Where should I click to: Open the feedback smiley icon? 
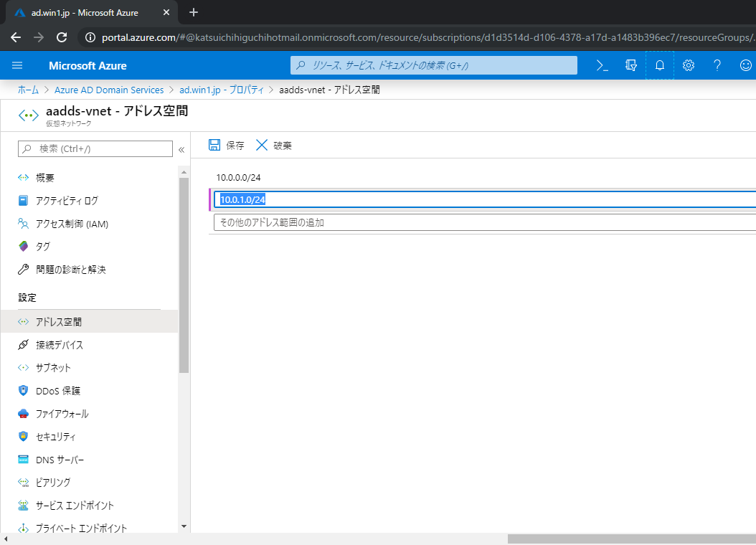[746, 65]
